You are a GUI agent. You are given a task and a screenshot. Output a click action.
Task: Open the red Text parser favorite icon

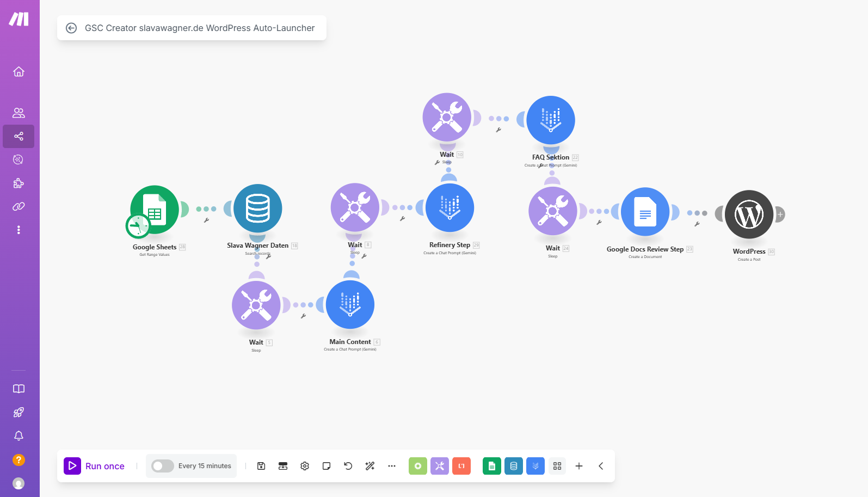point(461,466)
